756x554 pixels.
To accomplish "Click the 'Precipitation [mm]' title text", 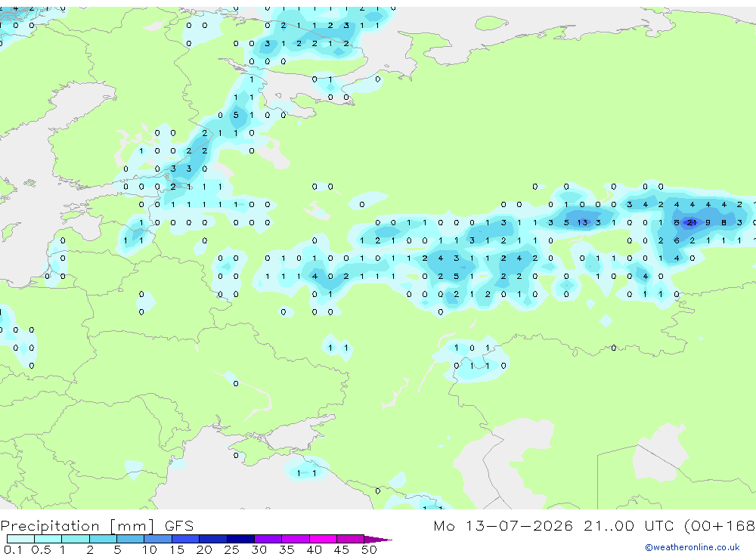I will 77,526.
